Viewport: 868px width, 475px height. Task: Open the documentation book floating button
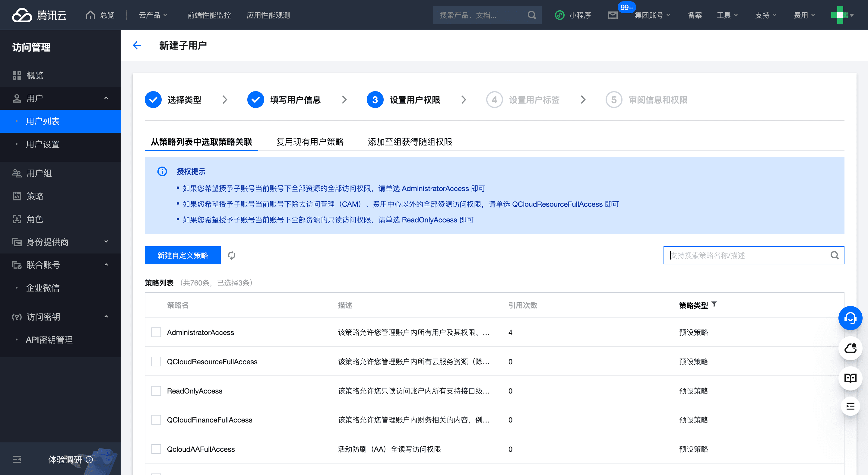[x=850, y=378]
